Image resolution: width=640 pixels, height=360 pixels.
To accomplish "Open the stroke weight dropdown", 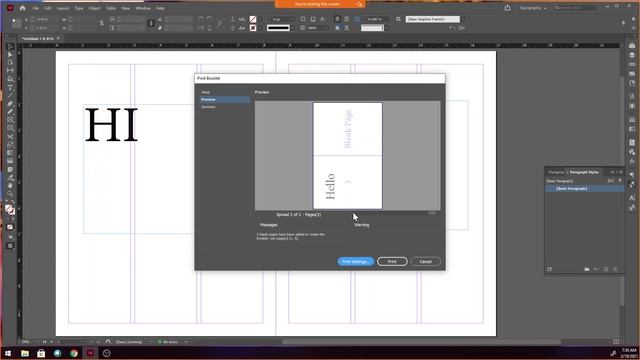I will 292,19.
